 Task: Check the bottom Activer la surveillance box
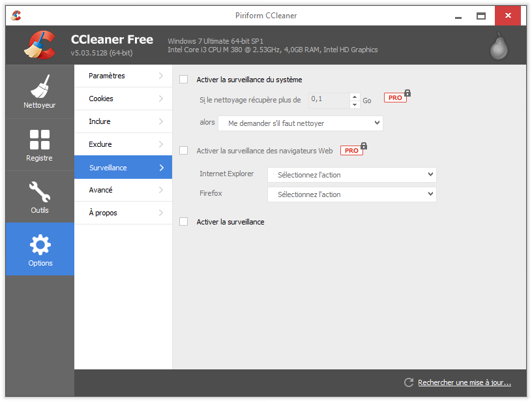click(x=183, y=222)
